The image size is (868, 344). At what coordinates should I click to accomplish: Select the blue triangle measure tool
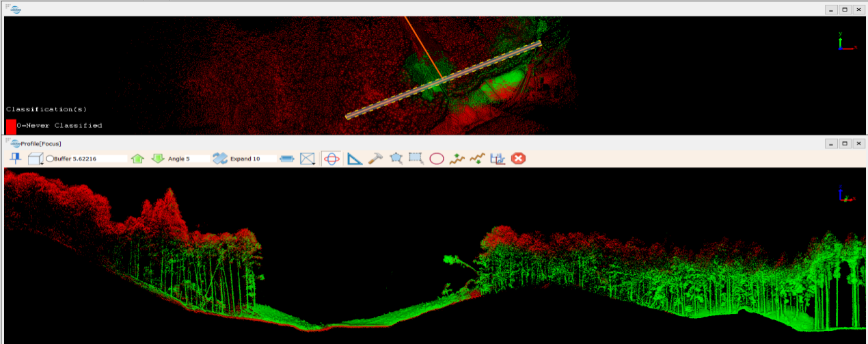[x=354, y=159]
